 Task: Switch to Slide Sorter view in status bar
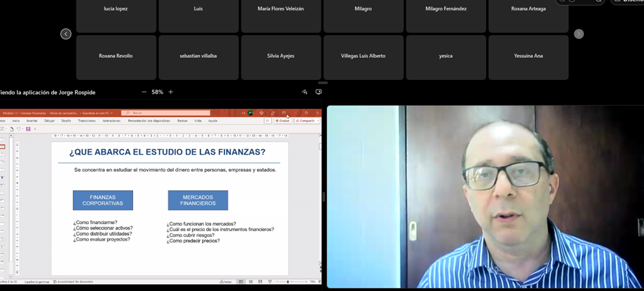(x=250, y=281)
